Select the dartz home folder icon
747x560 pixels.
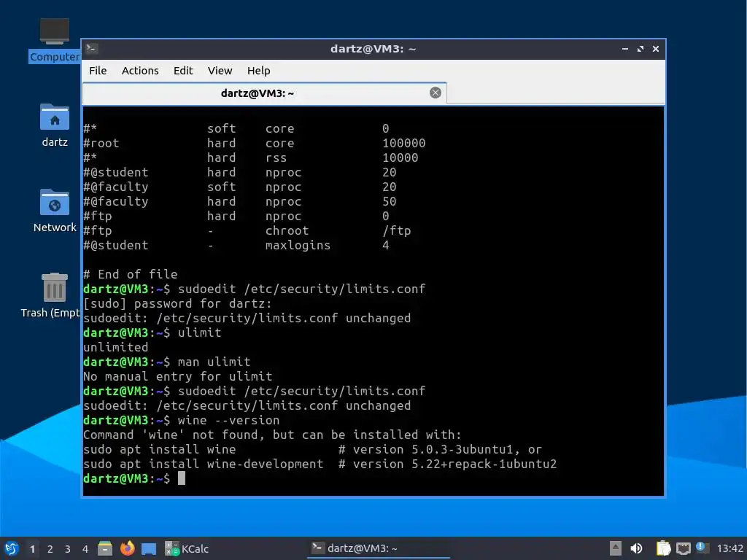[54, 125]
